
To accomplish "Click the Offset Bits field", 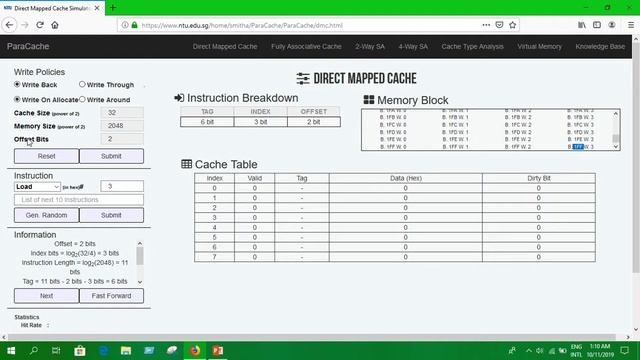I will [122, 139].
